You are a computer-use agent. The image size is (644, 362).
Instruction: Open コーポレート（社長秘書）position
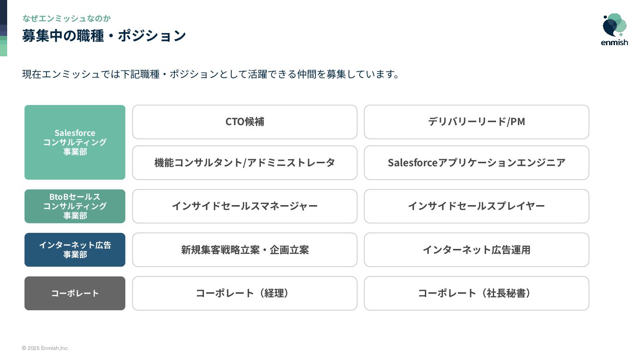(476, 293)
